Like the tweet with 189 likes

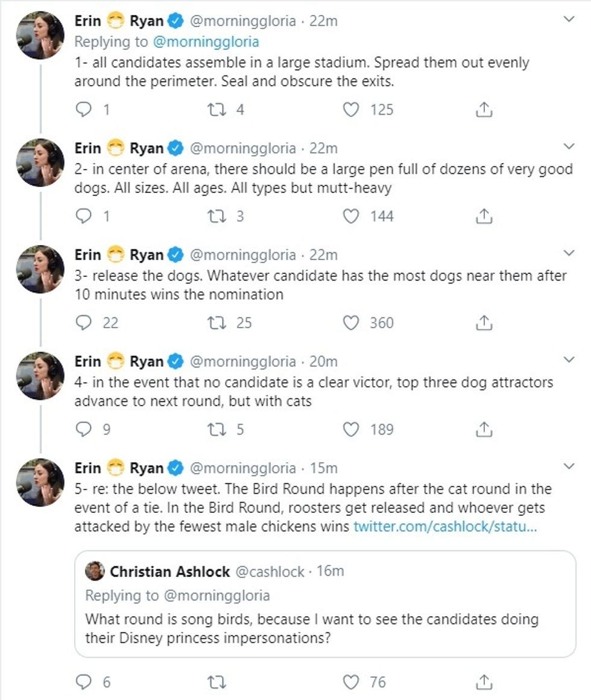(351, 430)
